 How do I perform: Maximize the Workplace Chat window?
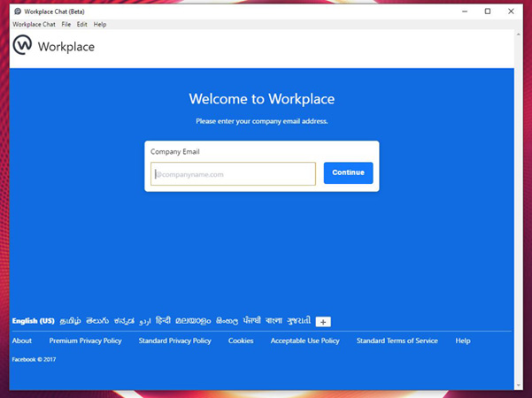pos(488,11)
